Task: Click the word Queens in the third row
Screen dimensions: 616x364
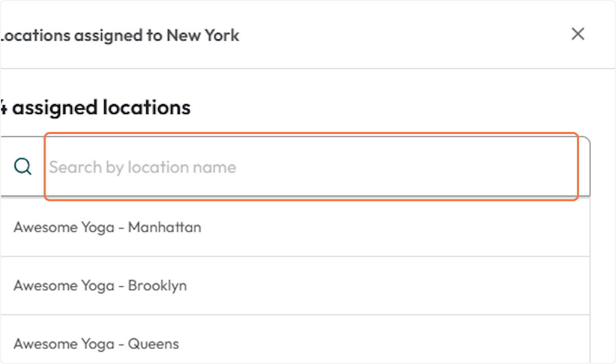Action: click(153, 343)
